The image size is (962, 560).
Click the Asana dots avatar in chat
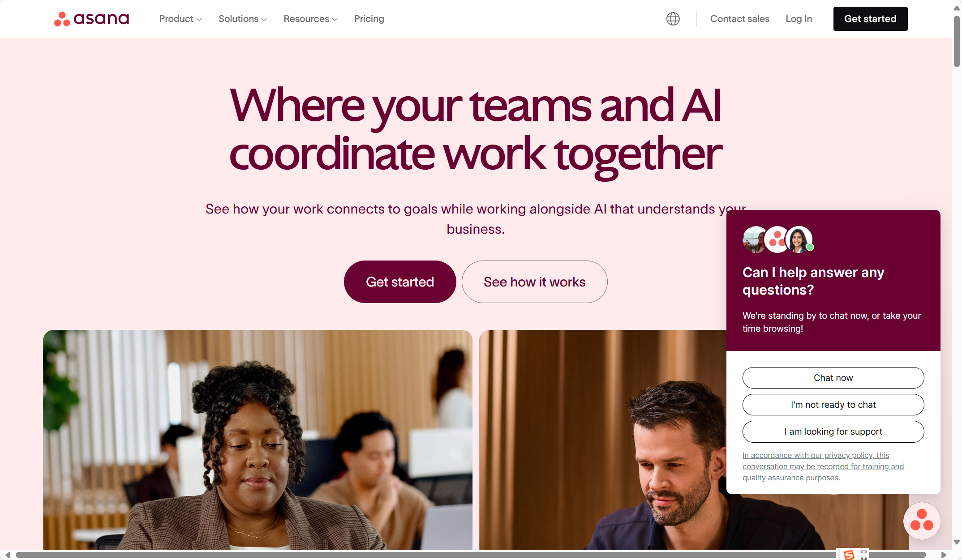[x=777, y=239]
